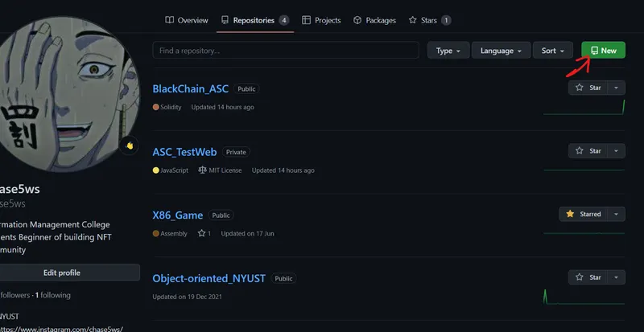Click the BlackChain_ASC activity sparkline graph
This screenshot has height=332, width=644.
[x=584, y=108]
